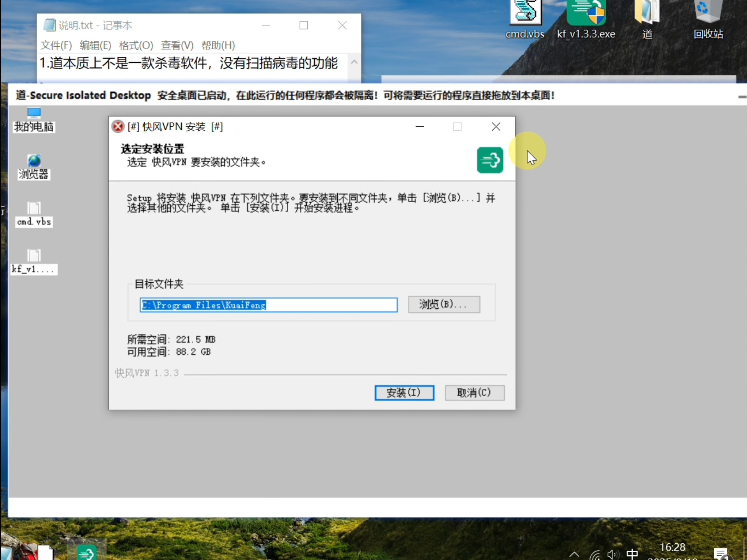Close the 说明.txt Notepad window

tap(342, 25)
